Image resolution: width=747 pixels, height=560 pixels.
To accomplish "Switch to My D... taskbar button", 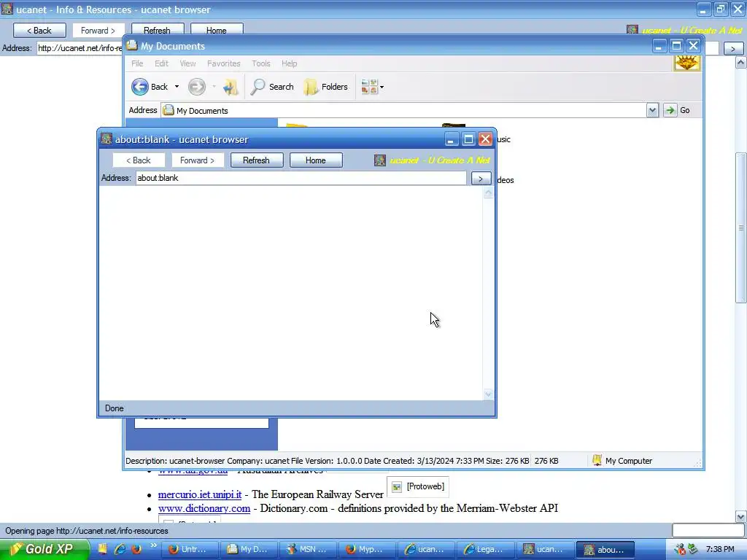I will (x=249, y=549).
